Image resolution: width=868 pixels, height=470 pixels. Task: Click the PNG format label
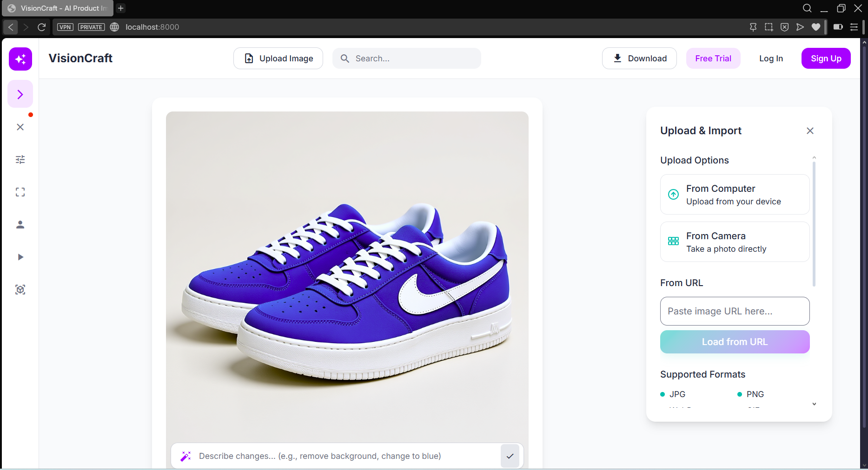click(x=755, y=394)
